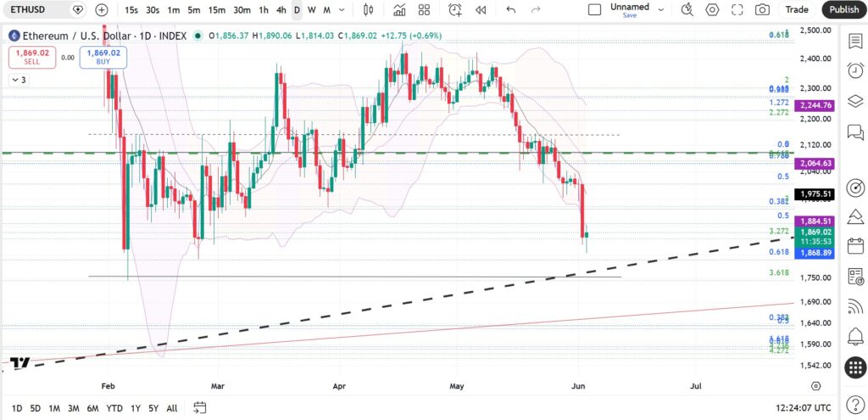Select the daily D timeframe
The width and height of the screenshot is (868, 420).
pyautogui.click(x=297, y=9)
